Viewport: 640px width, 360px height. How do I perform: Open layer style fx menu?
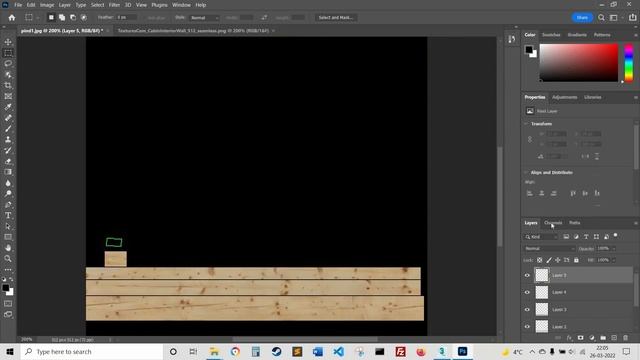click(x=569, y=338)
